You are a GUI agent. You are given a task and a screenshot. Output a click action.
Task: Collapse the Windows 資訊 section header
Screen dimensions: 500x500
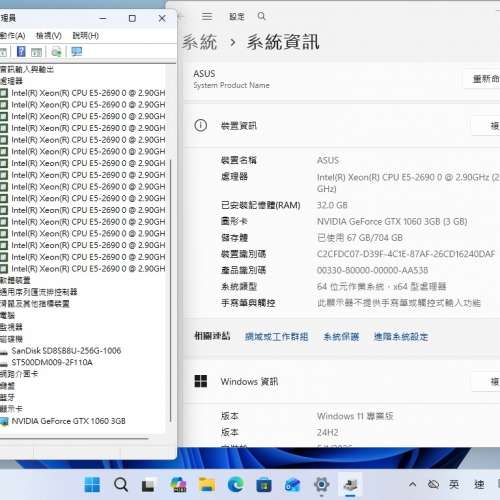[x=342, y=381]
